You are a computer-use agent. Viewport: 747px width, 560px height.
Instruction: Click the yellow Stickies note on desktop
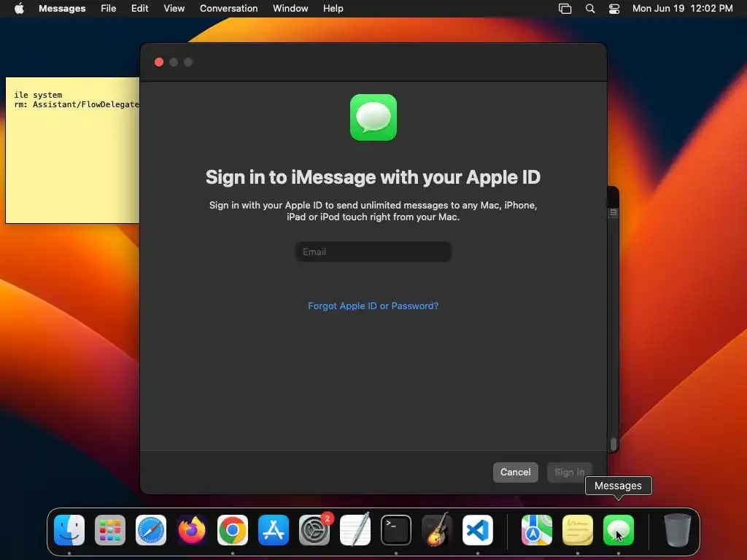pos(72,150)
